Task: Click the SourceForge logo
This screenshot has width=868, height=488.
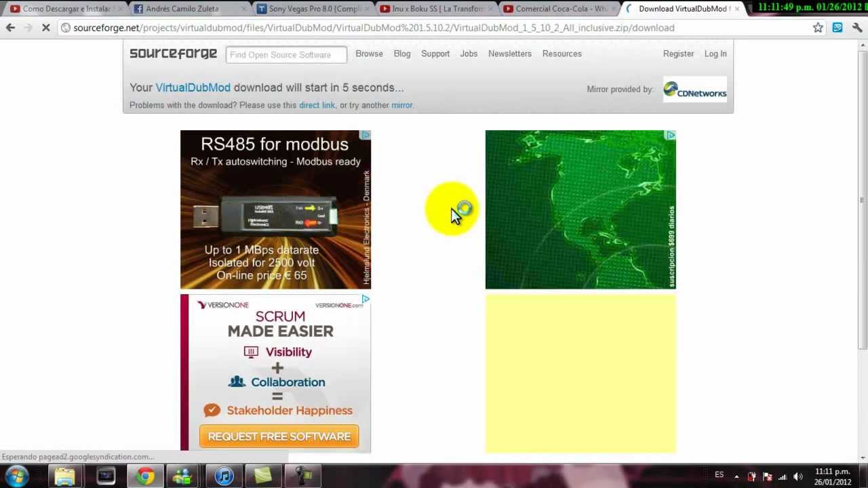Action: pos(173,54)
